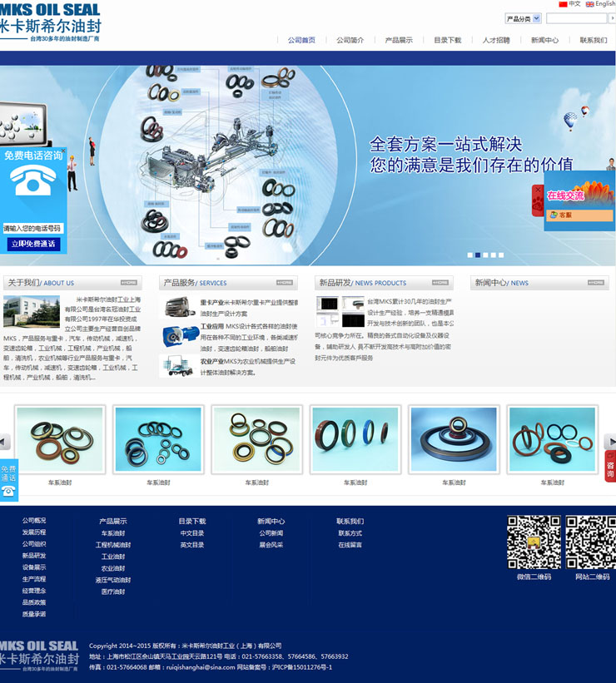
Task: Open 农业油封 footer link
Action: (113, 568)
